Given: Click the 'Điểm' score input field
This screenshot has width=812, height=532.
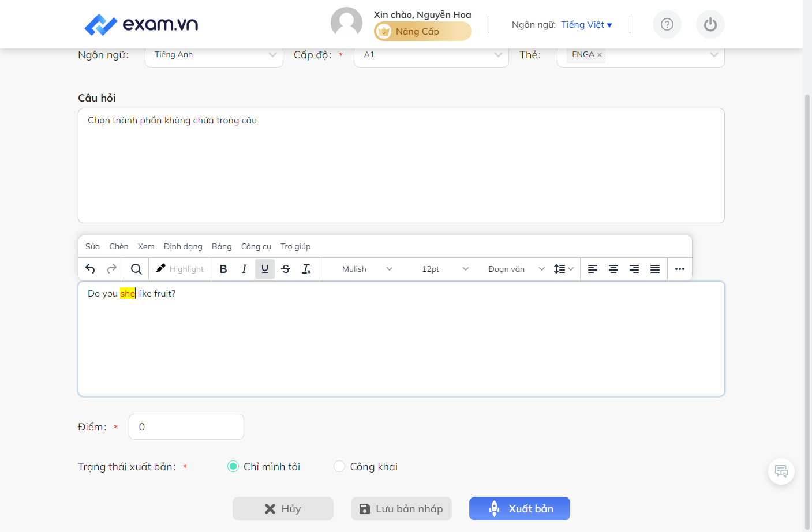Looking at the screenshot, I should 186,426.
